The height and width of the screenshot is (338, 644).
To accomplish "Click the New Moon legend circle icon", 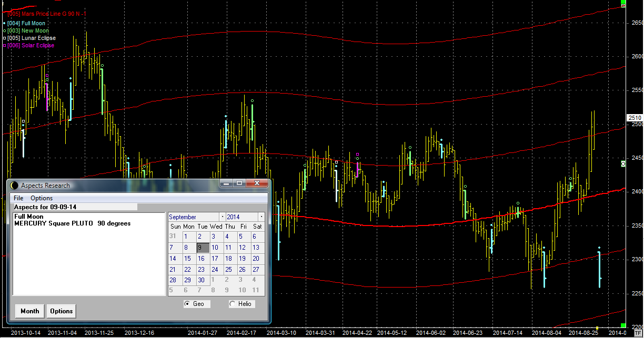I will click(4, 31).
